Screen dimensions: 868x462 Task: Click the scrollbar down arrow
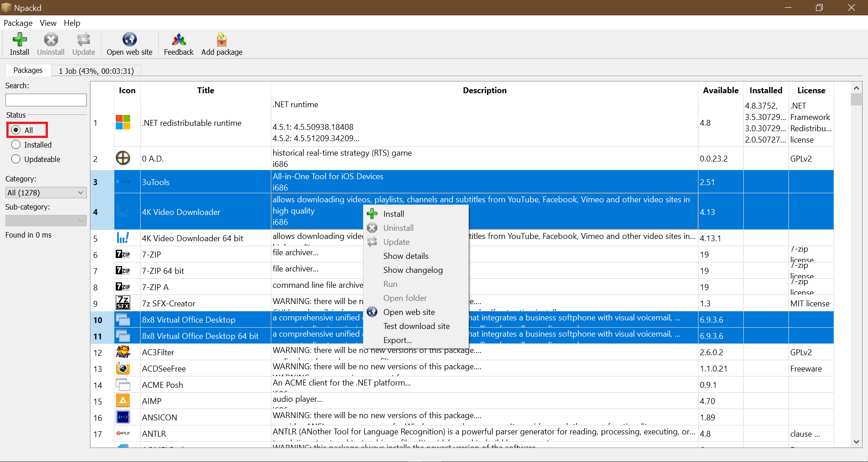(x=856, y=442)
